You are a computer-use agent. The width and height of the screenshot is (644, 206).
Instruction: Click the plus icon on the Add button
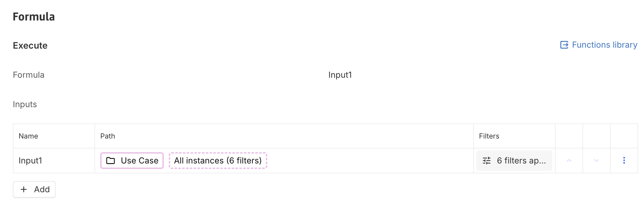[24, 189]
